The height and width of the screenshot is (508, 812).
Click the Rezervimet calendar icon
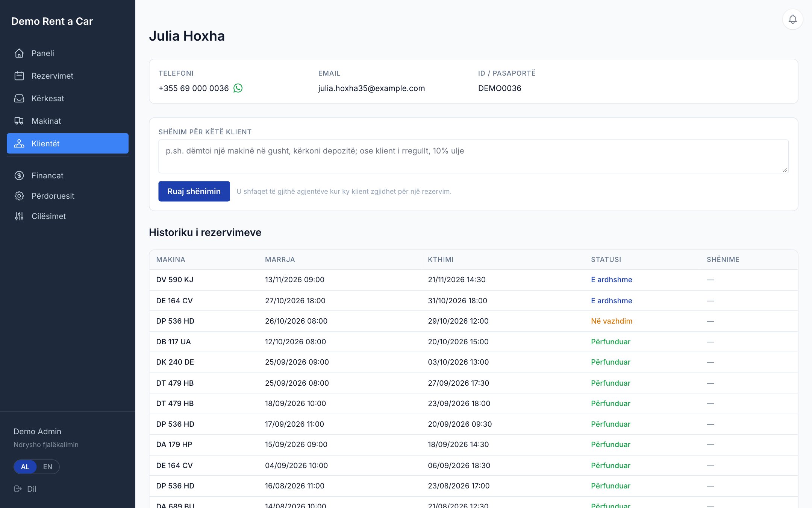19,76
